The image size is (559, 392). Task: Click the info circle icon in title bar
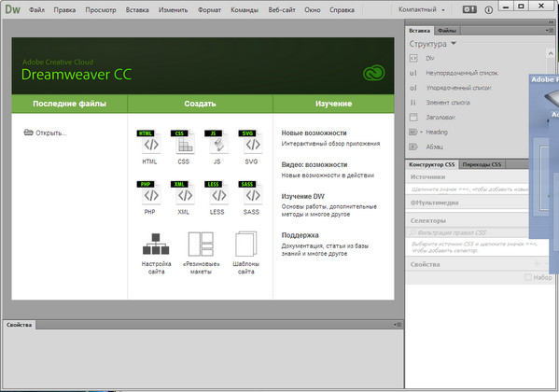pyautogui.click(x=489, y=10)
